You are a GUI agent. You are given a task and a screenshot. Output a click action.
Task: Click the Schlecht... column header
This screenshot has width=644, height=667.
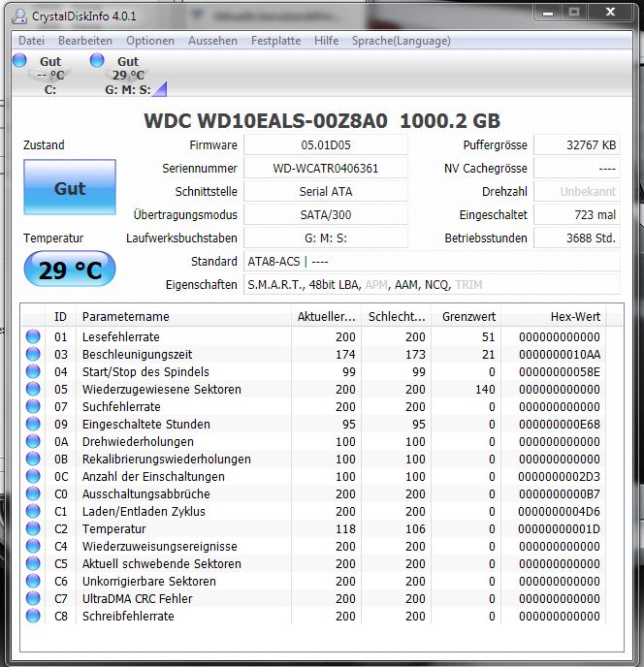click(397, 316)
